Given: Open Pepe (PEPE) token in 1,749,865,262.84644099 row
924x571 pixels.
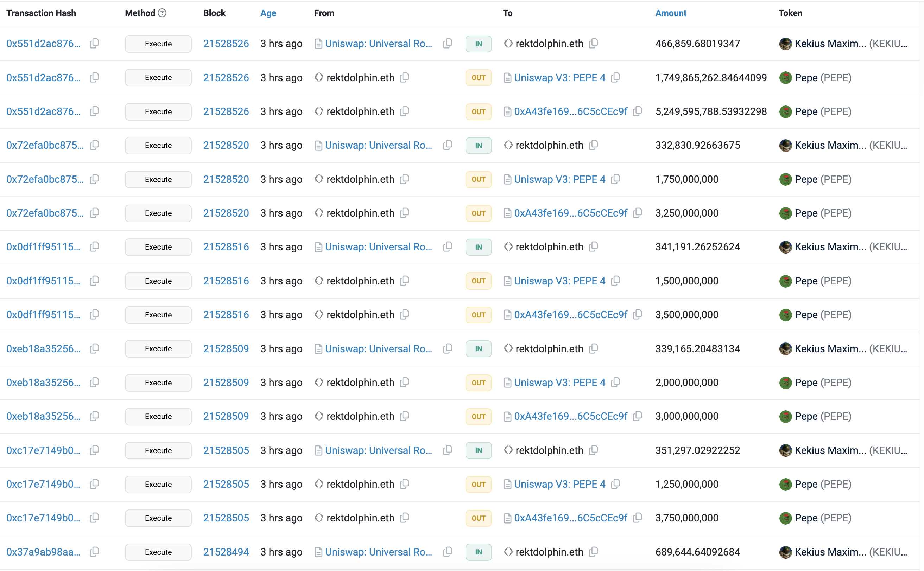Looking at the screenshot, I should click(823, 77).
